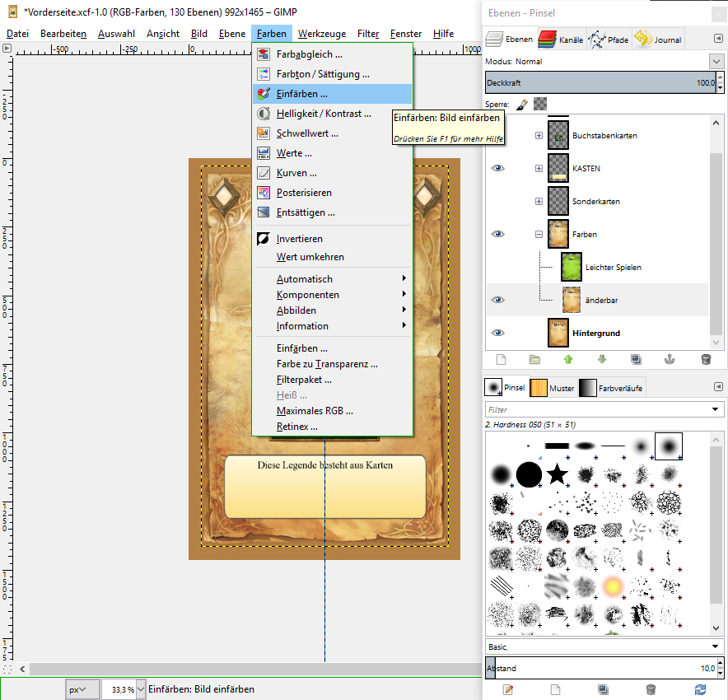The height and width of the screenshot is (700, 728).
Task: Select the black star brush
Action: (558, 474)
